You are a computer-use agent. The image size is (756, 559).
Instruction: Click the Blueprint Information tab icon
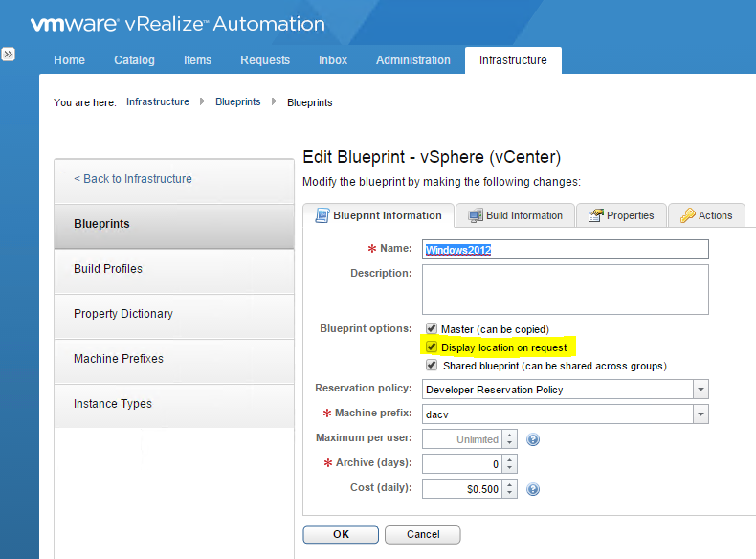click(322, 215)
